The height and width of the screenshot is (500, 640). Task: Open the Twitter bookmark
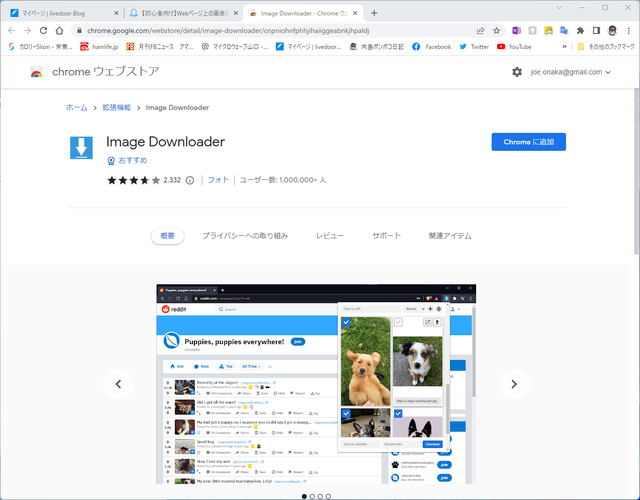pyautogui.click(x=474, y=47)
